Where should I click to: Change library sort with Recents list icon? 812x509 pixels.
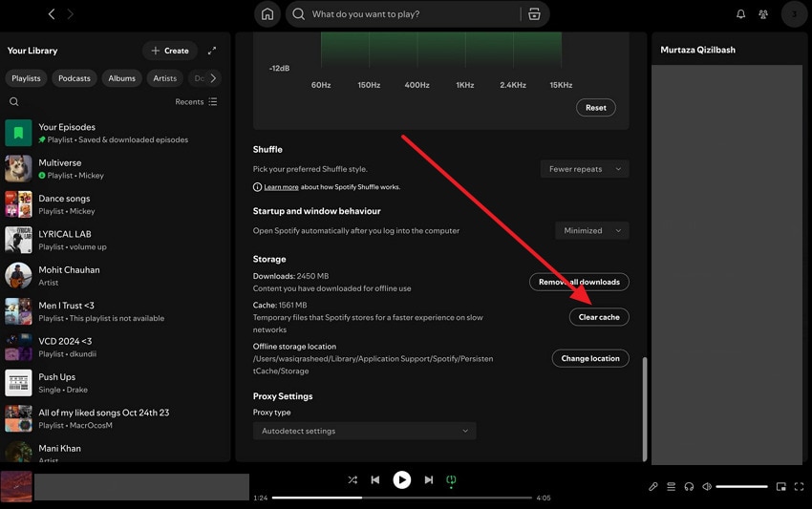[213, 101]
